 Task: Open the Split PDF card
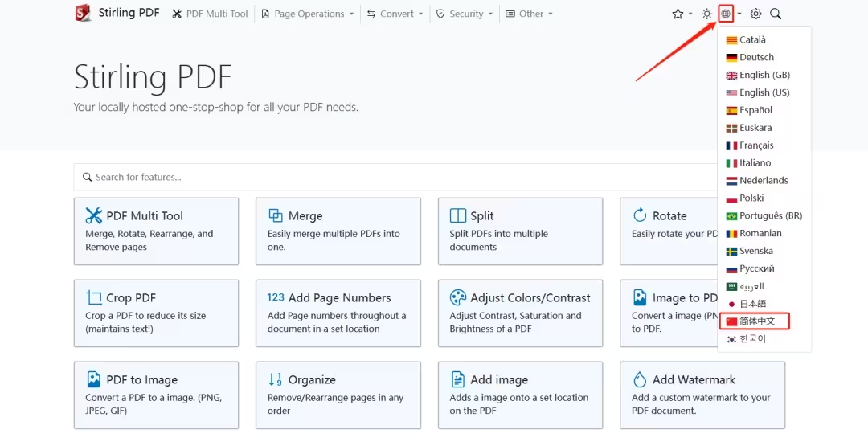pos(520,231)
